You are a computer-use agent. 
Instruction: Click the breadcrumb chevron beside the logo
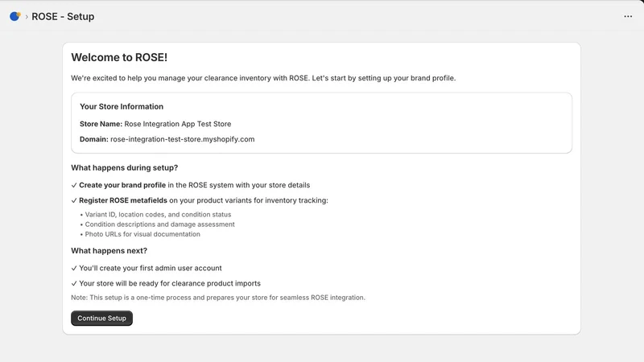coord(27,17)
